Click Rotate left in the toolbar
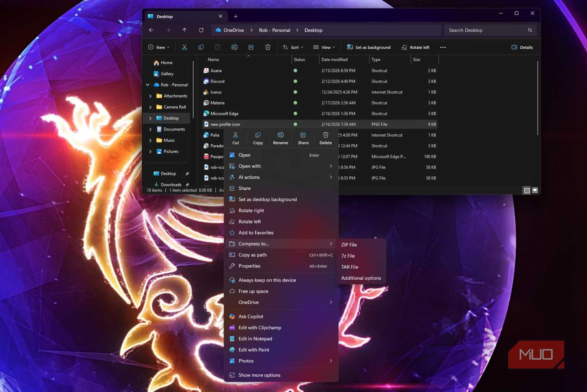587x392 pixels. pos(416,47)
